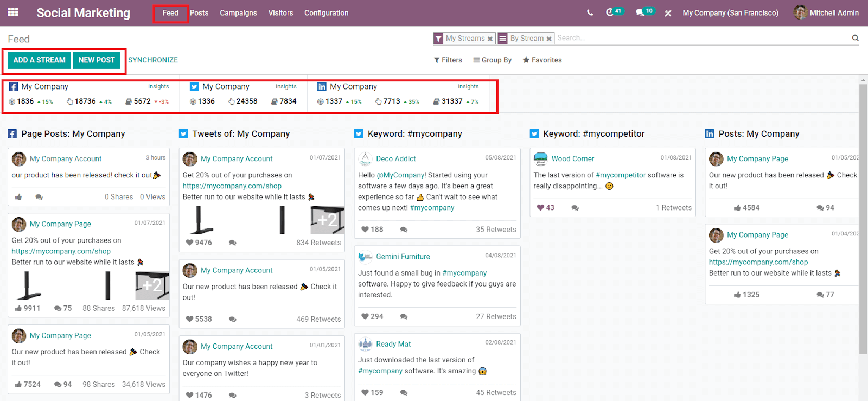868x401 pixels.
Task: Go to the Visitors menu
Action: [280, 13]
